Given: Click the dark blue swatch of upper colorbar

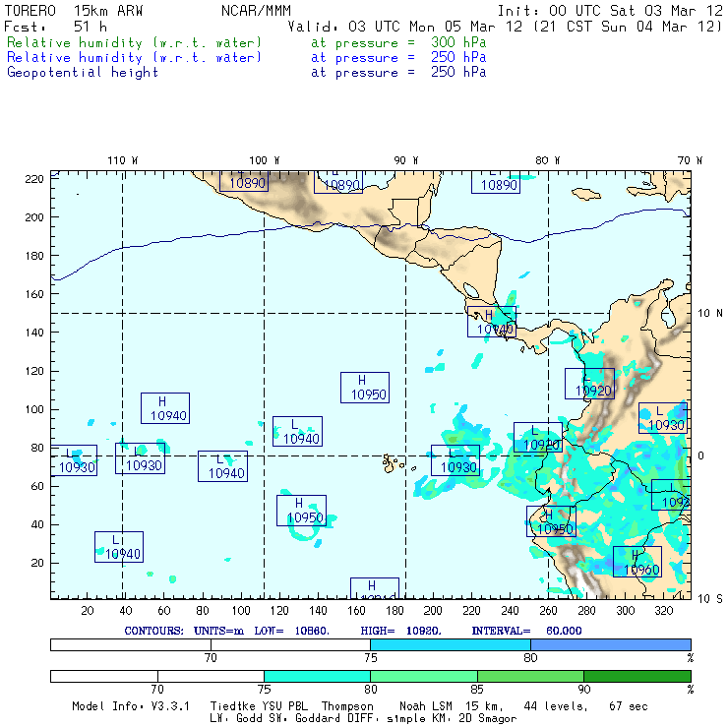Looking at the screenshot, I should 610,643.
